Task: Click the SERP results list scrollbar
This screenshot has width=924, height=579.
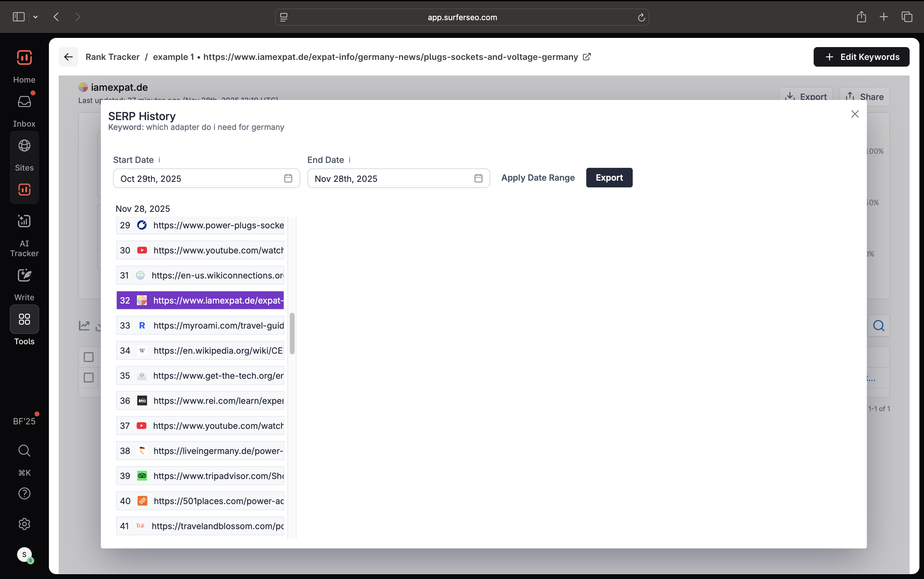Action: pyautogui.click(x=292, y=334)
